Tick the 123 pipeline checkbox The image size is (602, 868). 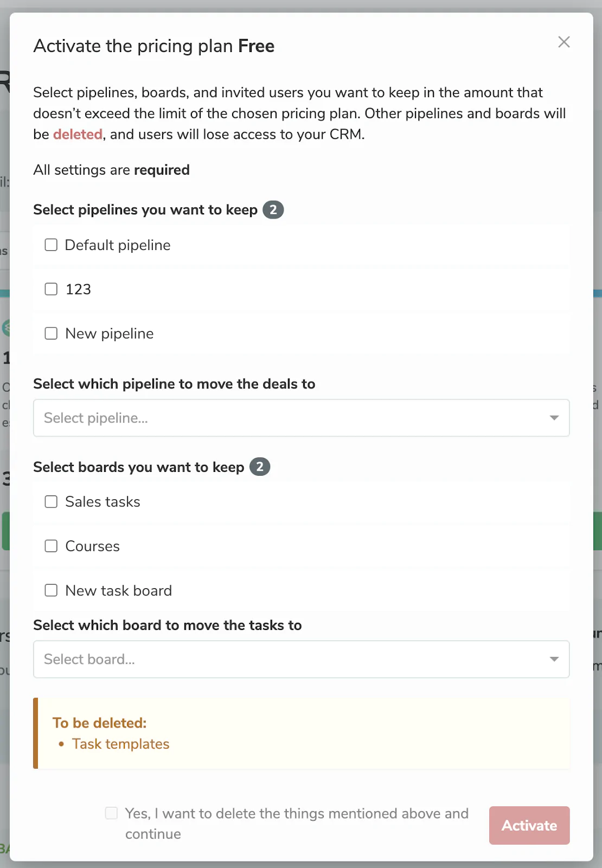coord(51,289)
